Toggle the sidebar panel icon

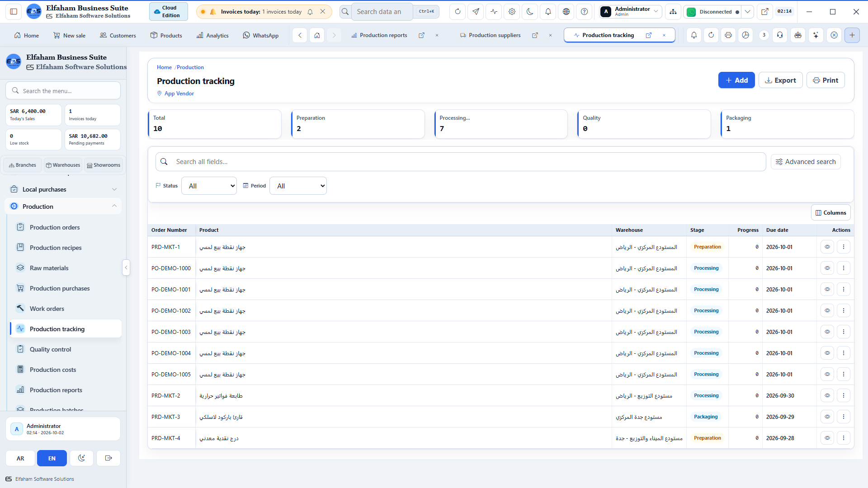coord(14,12)
